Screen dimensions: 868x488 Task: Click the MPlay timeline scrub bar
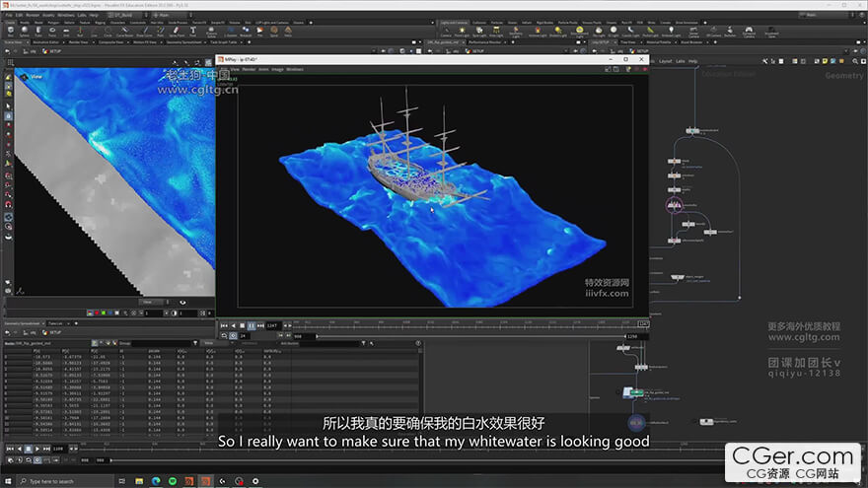click(x=464, y=324)
